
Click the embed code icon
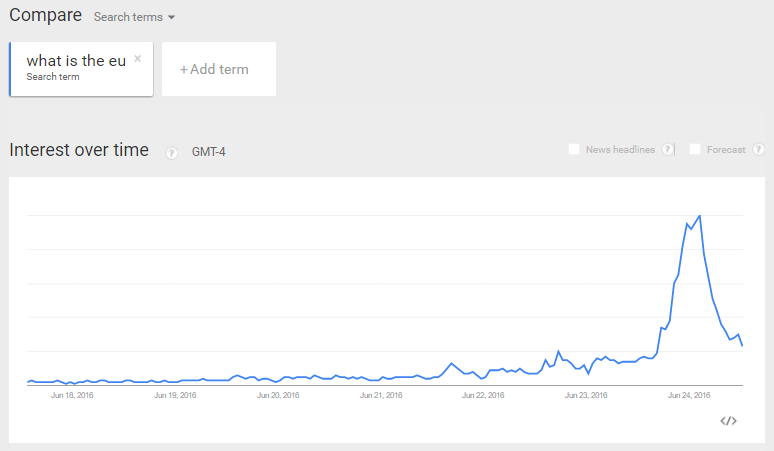[728, 421]
